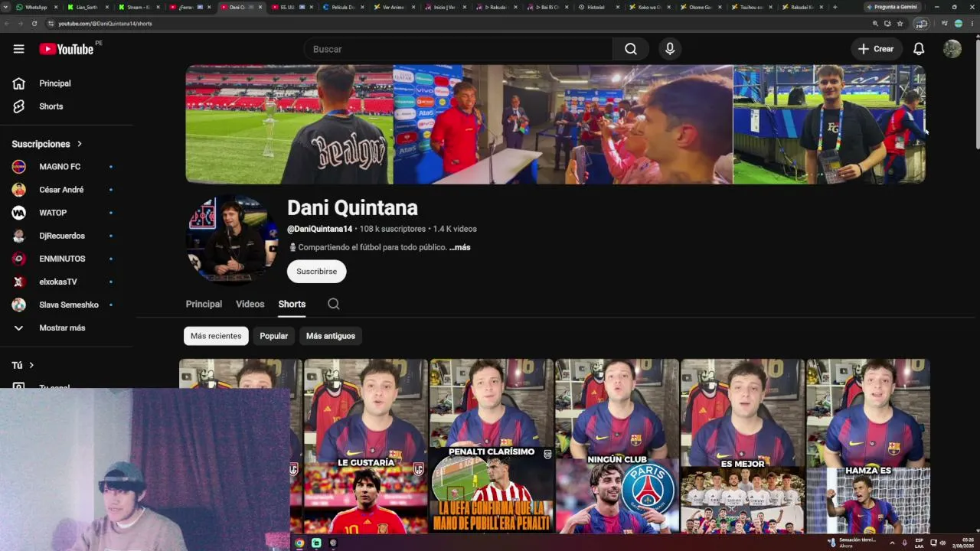Open the Videos channel tab
The width and height of the screenshot is (980, 551).
tap(250, 304)
